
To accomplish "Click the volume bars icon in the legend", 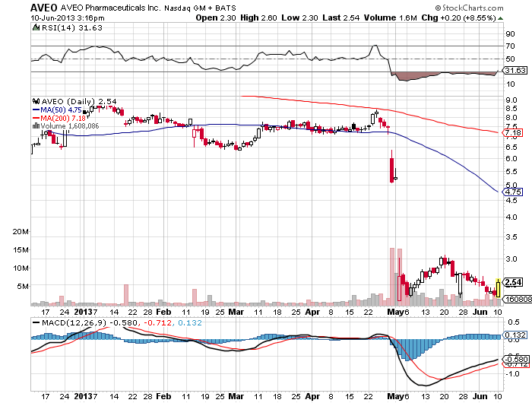I will (36, 126).
